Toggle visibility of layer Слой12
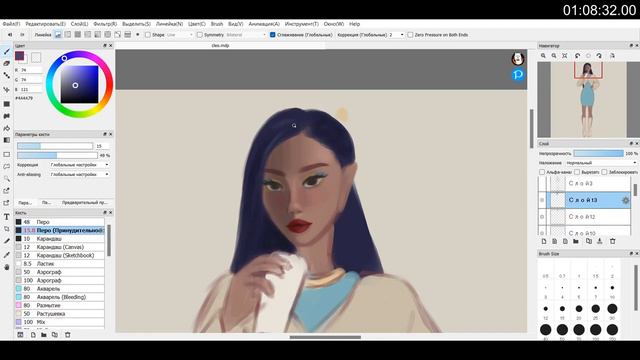 tap(542, 217)
